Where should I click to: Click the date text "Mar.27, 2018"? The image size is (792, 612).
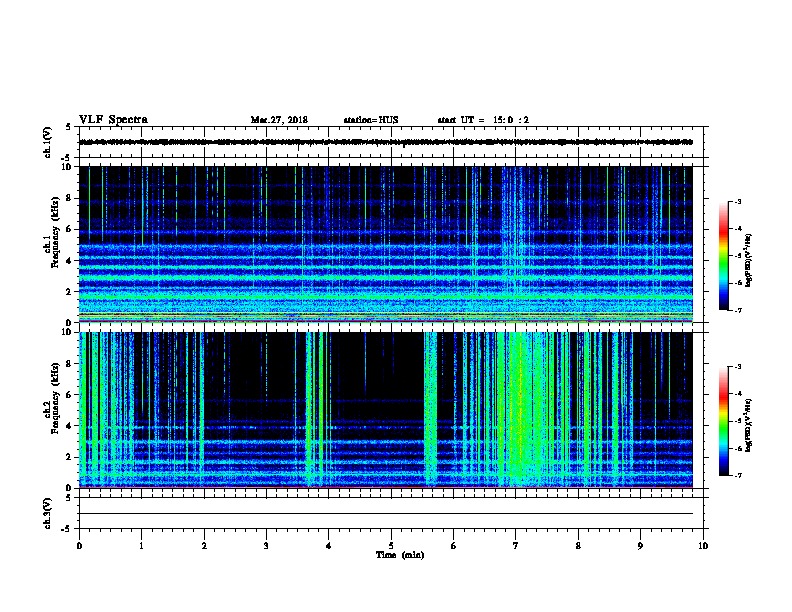click(279, 120)
